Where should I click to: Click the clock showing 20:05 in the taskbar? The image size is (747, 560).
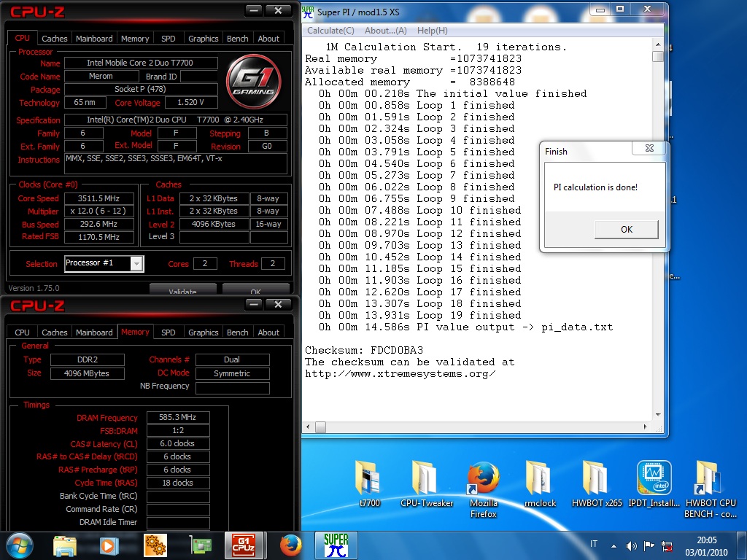[x=706, y=540]
